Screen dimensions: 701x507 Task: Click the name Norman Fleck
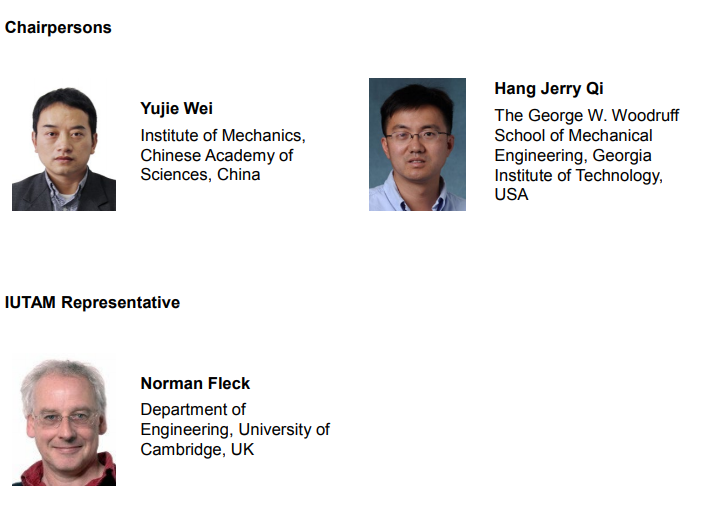pyautogui.click(x=195, y=384)
